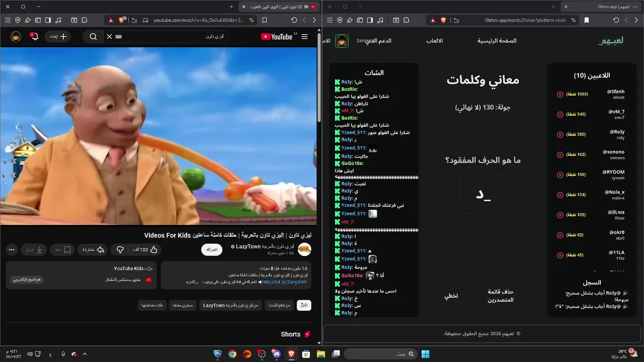Click the taskbar search box بحث
Image resolution: width=644 pixels, height=362 pixels.
[x=380, y=354]
